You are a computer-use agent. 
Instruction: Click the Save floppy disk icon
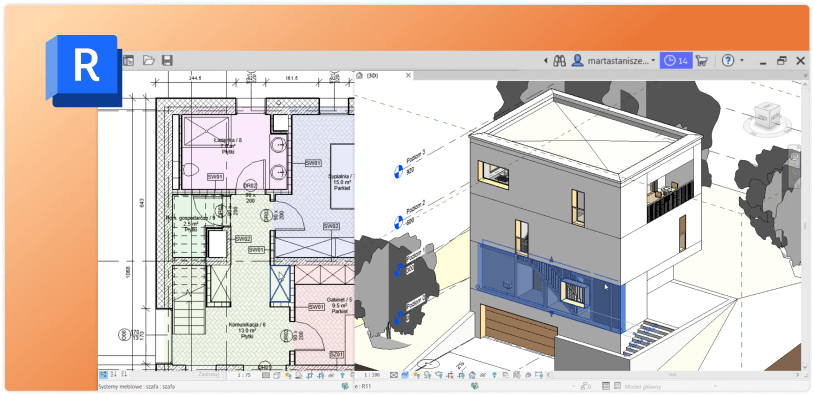[x=167, y=61]
